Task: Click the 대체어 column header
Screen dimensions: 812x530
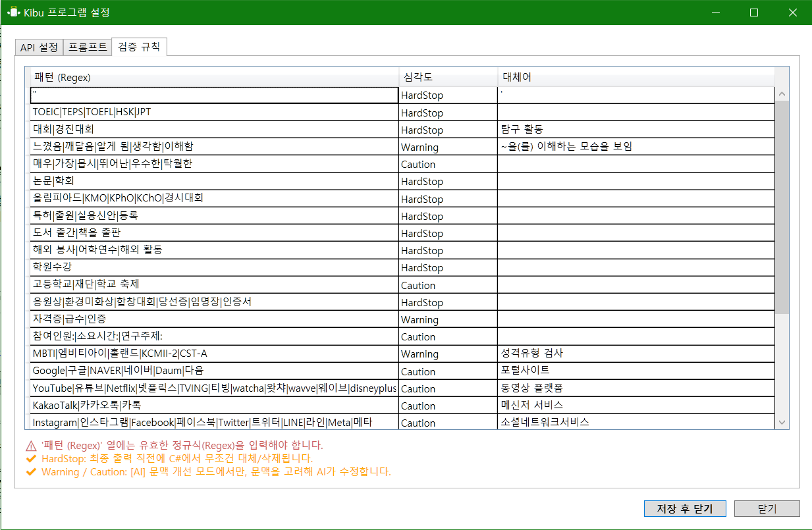Action: click(x=636, y=77)
